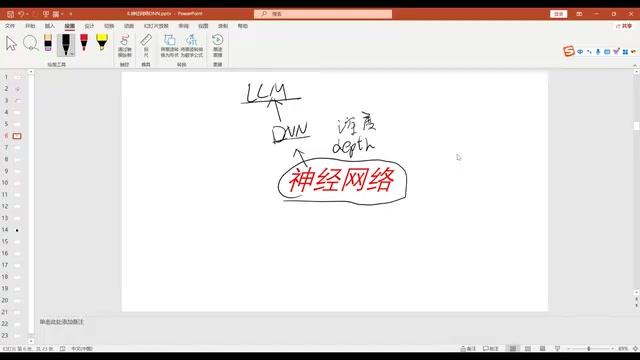Open the black pen options dropdown arrow
Screen dimensions: 640x360
pyautogui.click(x=72, y=54)
